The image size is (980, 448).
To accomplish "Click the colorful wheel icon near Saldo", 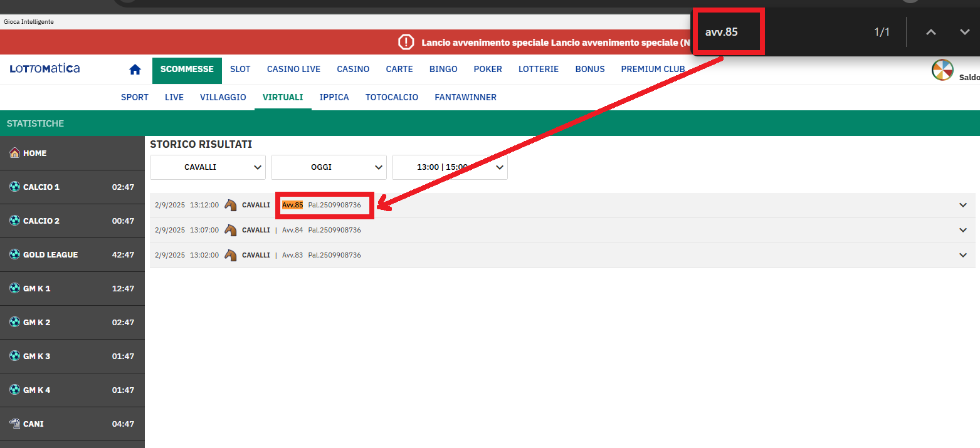I will [x=942, y=70].
